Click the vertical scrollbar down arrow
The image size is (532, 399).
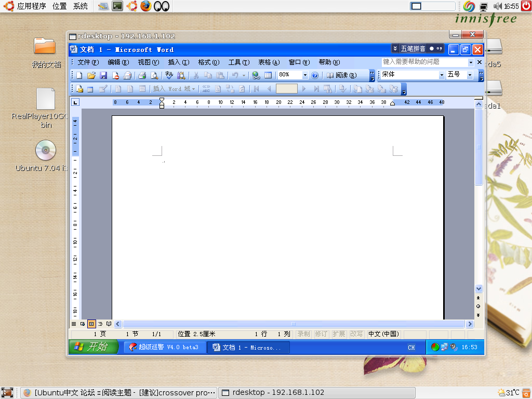pyautogui.click(x=478, y=289)
